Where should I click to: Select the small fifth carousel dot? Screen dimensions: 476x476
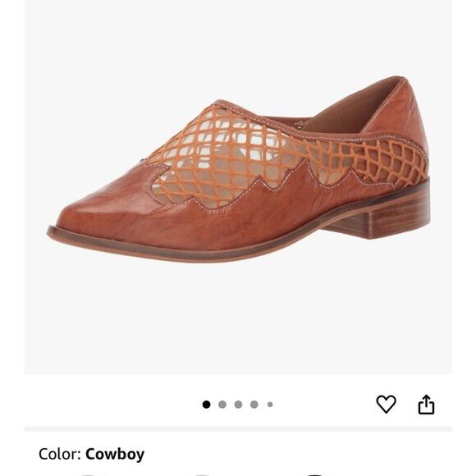pos(270,405)
